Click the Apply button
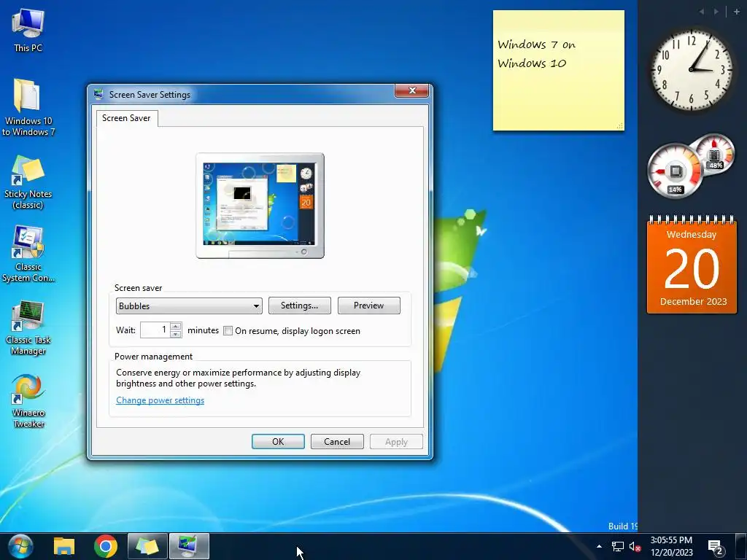This screenshot has height=560, width=747. (x=396, y=441)
